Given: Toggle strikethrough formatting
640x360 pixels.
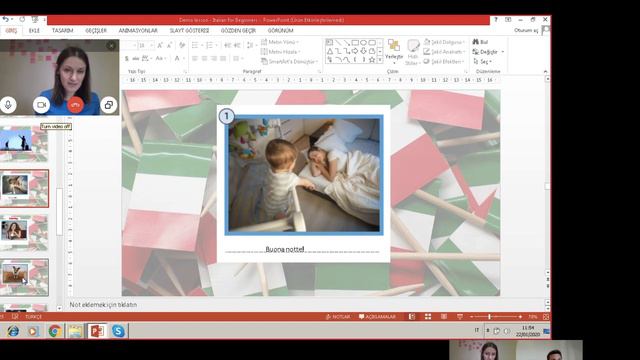Looking at the screenshot, I should coord(136,58).
